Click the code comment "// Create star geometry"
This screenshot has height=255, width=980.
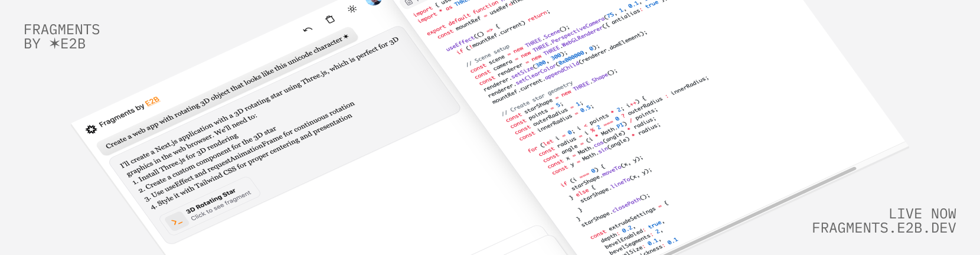[x=537, y=98]
